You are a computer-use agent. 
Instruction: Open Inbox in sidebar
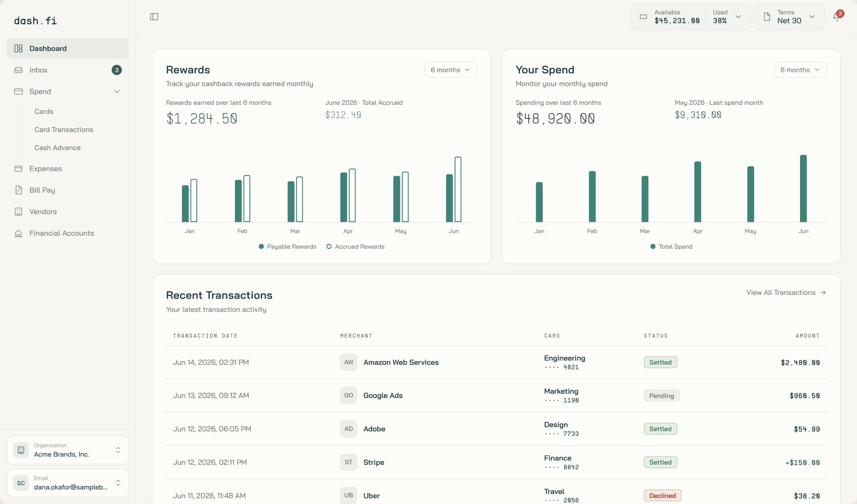click(68, 70)
